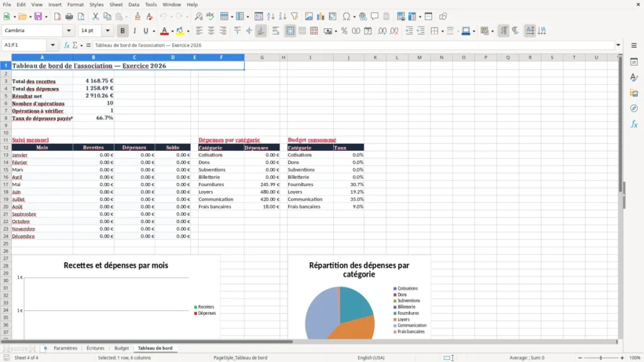Open Special Character omega icon
This screenshot has width=644, height=362.
(347, 16)
